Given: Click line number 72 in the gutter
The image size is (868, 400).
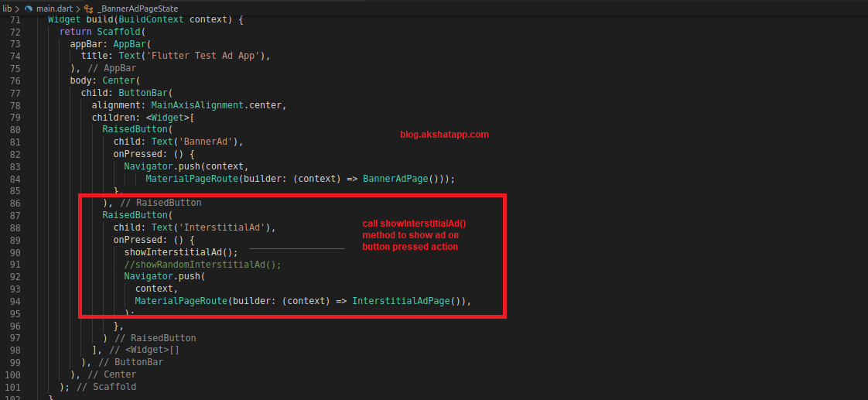Looking at the screenshot, I should [x=14, y=32].
